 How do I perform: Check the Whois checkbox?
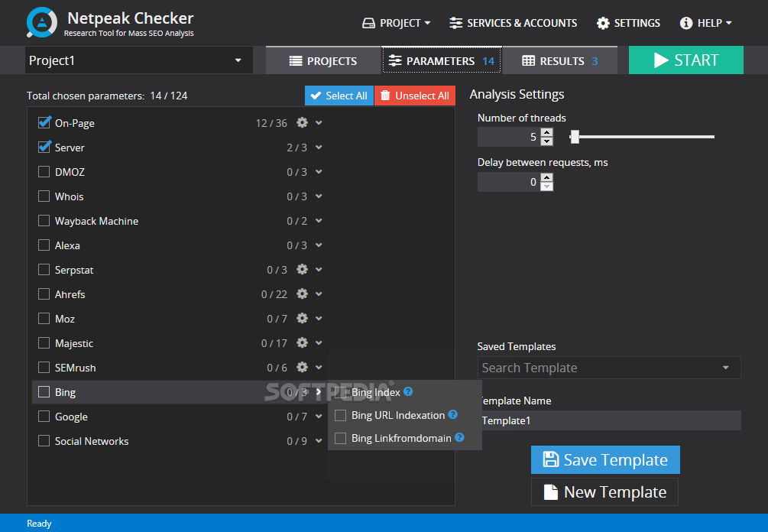pos(44,196)
